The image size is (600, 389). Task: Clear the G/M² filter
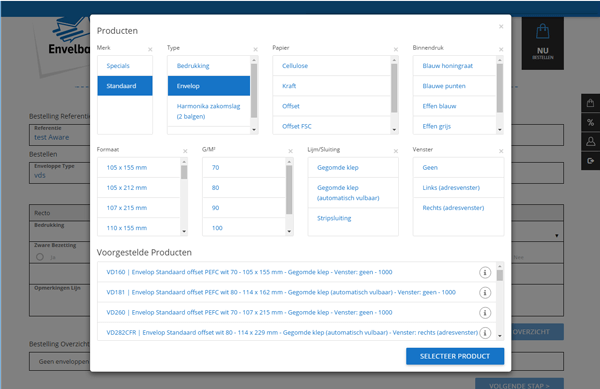(x=290, y=151)
